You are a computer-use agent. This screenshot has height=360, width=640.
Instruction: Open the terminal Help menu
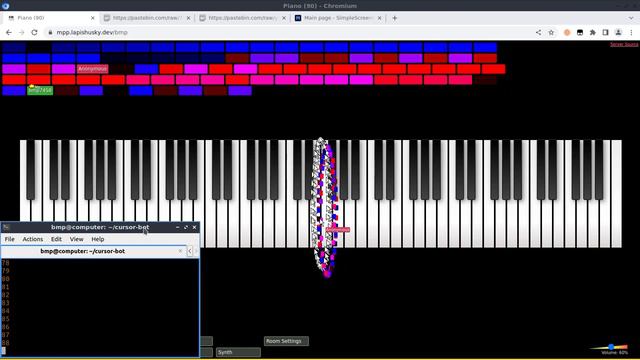pos(98,239)
